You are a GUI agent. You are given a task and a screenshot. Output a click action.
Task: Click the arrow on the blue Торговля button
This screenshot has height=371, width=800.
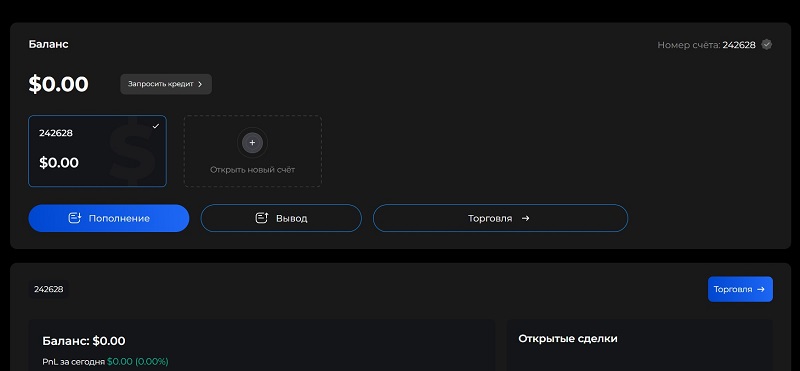(761, 289)
